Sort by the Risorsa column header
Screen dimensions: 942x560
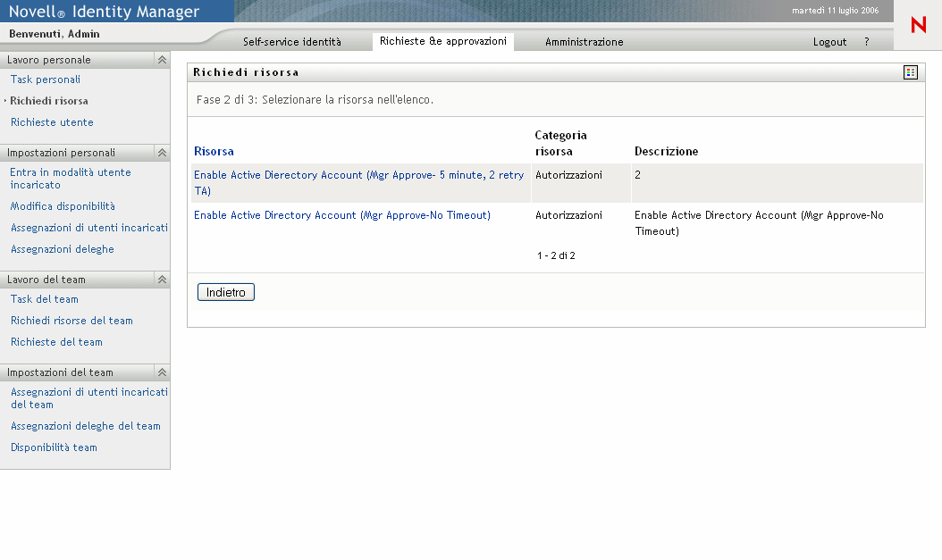coord(214,152)
